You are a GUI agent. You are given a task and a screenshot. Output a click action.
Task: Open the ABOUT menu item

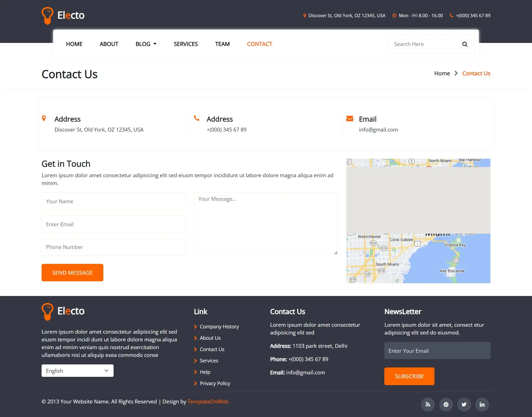click(x=109, y=44)
